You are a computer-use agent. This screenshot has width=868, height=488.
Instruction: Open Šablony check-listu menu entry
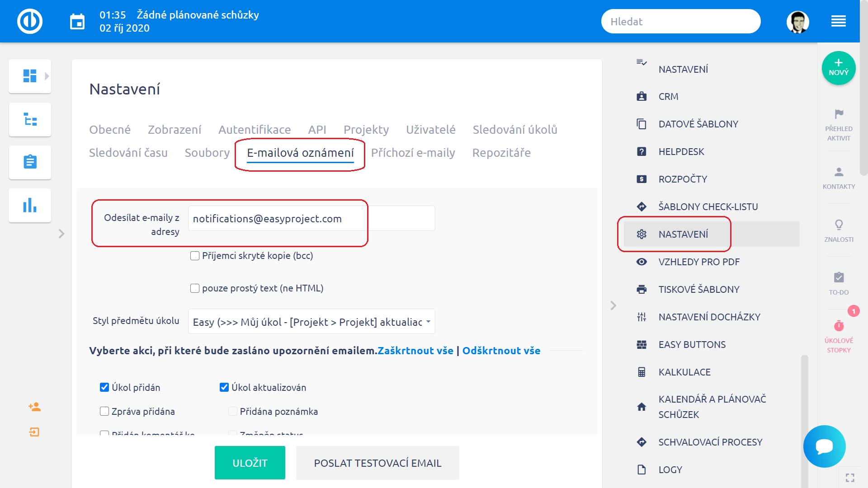pyautogui.click(x=709, y=206)
